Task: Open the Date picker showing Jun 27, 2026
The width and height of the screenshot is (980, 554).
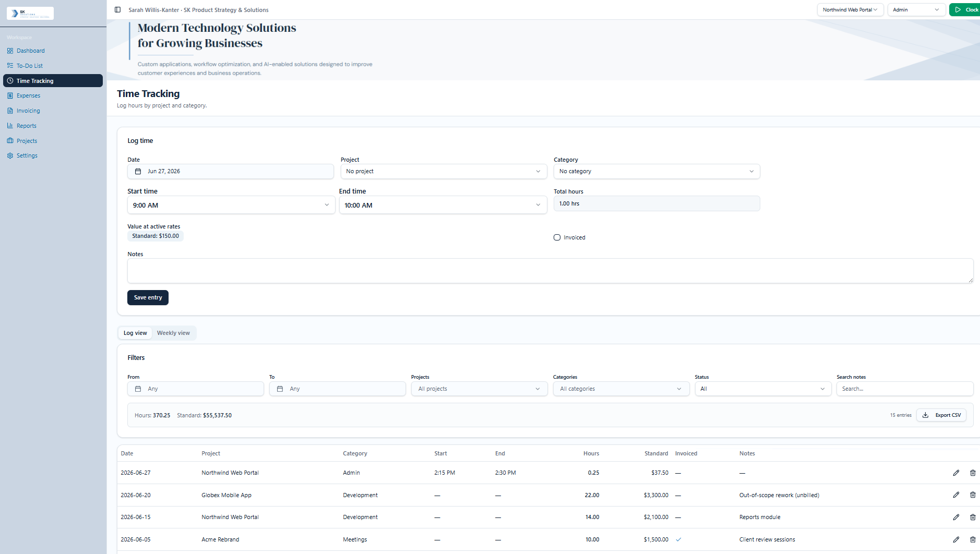Action: (x=230, y=171)
